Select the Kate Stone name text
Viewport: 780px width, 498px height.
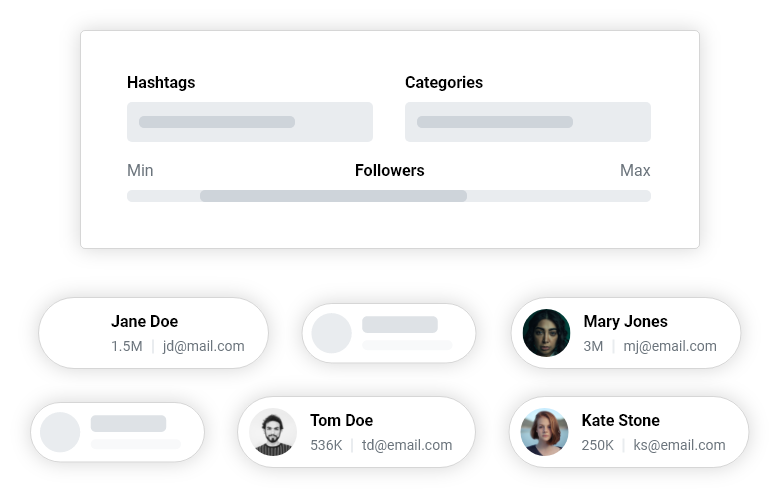point(621,420)
